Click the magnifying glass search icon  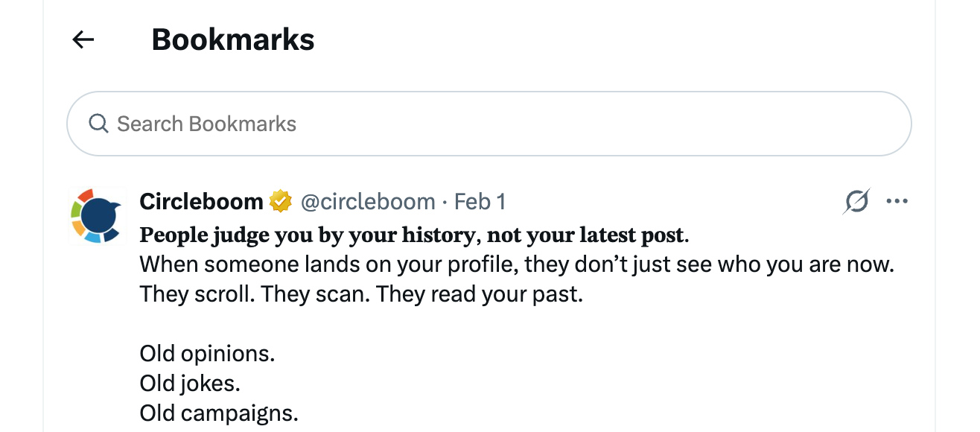click(98, 124)
